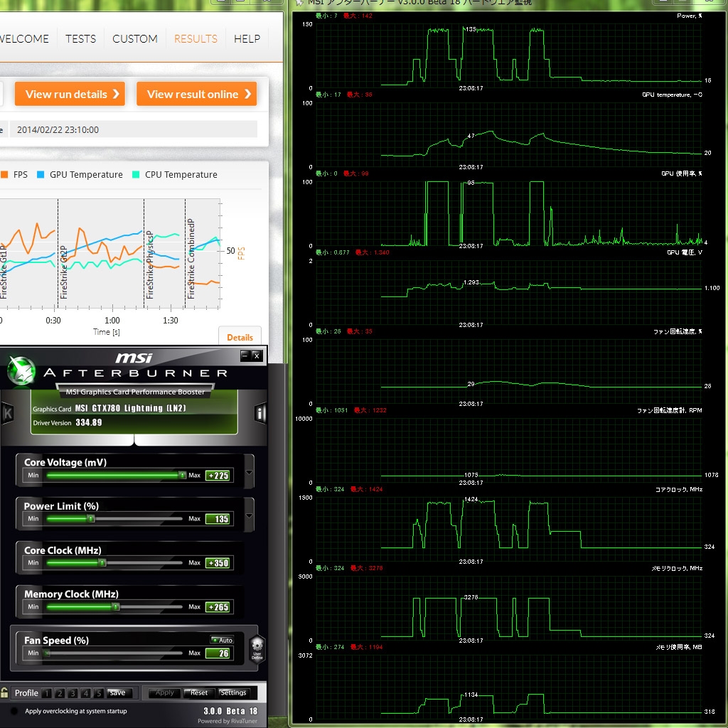Toggle the fan speed Auto button
Screen dimensions: 728x728
coord(222,640)
